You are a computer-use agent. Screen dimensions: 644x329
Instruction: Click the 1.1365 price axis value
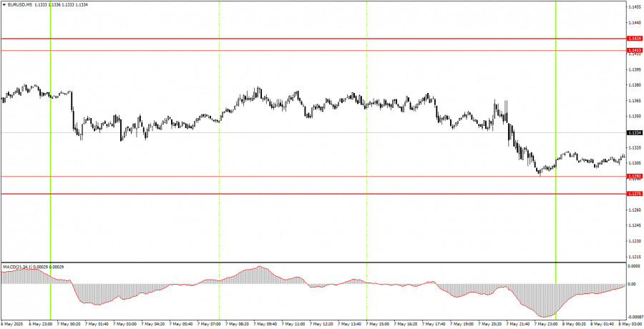coord(635,101)
